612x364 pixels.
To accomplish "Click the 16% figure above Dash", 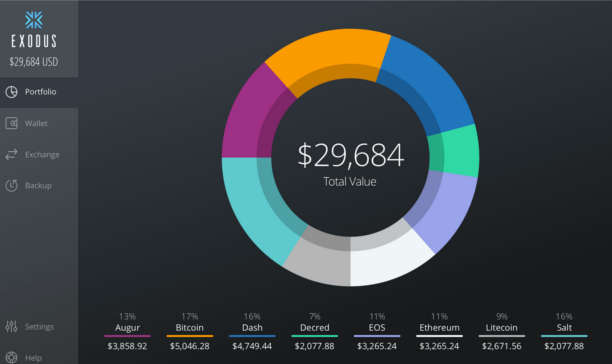I will pyautogui.click(x=252, y=316).
